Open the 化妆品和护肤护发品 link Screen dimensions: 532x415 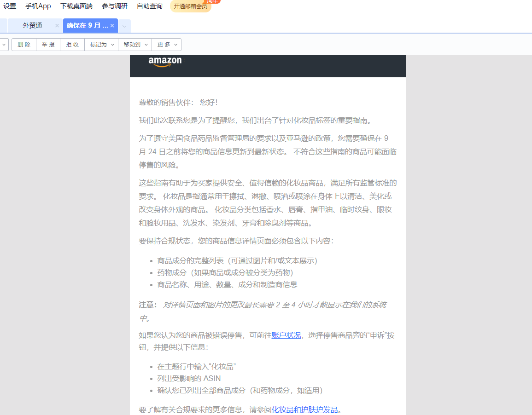(304, 410)
